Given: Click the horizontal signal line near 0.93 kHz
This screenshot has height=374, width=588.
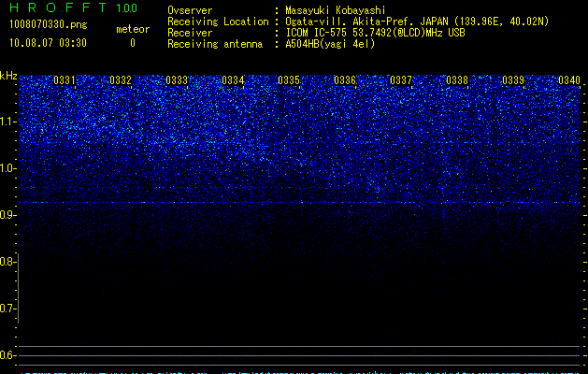Looking at the screenshot, I should click(299, 203).
